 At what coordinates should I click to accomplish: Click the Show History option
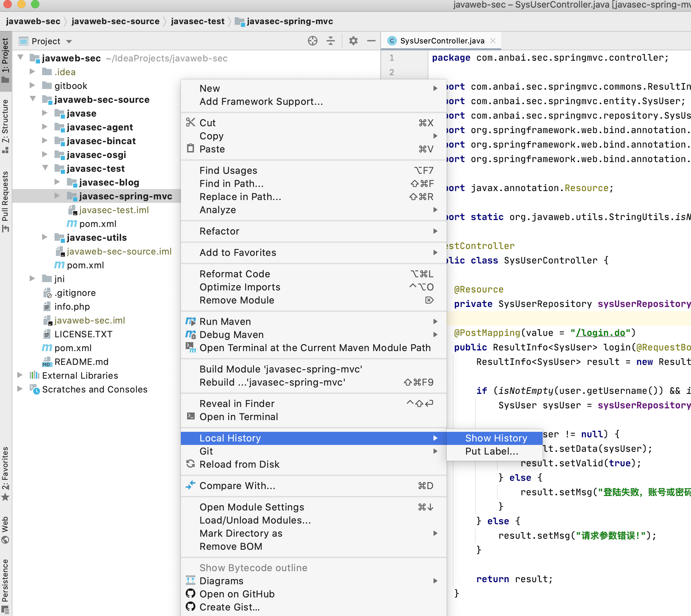[x=495, y=438]
